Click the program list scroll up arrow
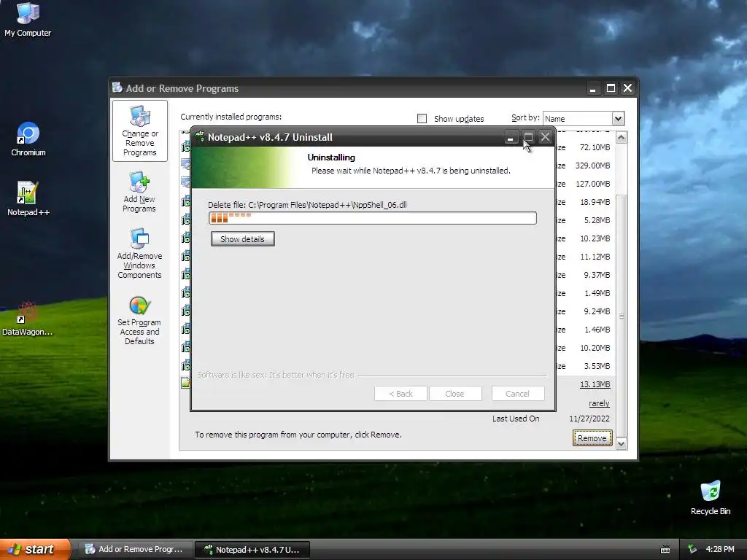 click(622, 138)
